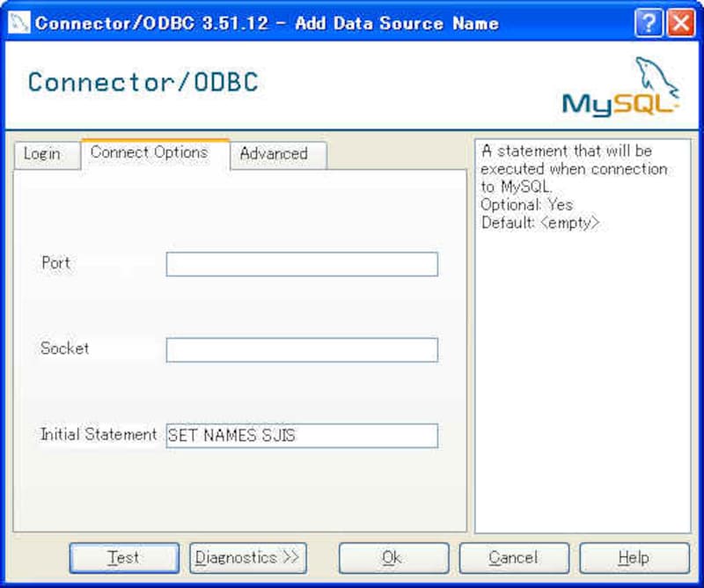Click the Socket label

point(65,349)
